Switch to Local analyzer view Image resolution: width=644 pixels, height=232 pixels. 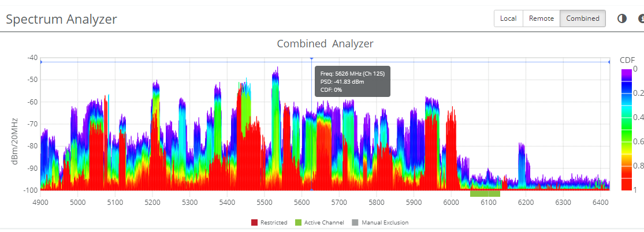point(508,18)
